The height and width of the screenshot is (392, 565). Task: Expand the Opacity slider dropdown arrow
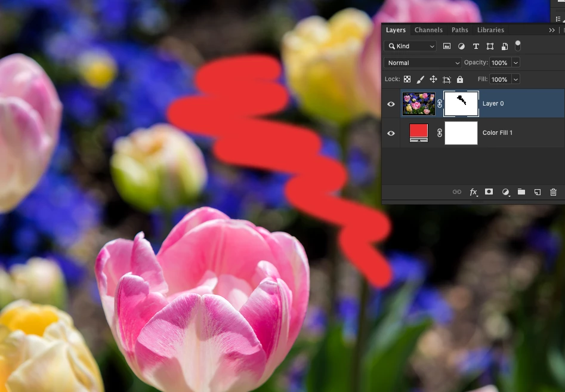[515, 63]
